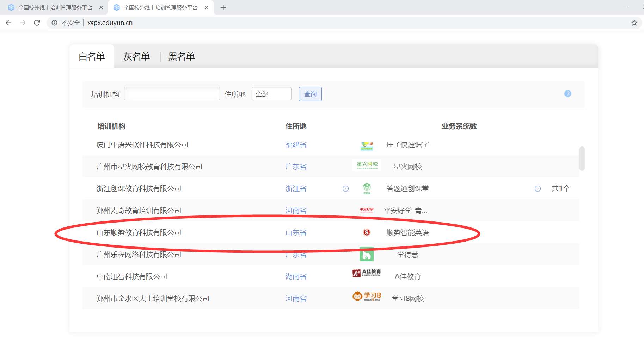644x338 pixels.
Task: Click the 学习8 monkey logo
Action: pyautogui.click(x=367, y=296)
